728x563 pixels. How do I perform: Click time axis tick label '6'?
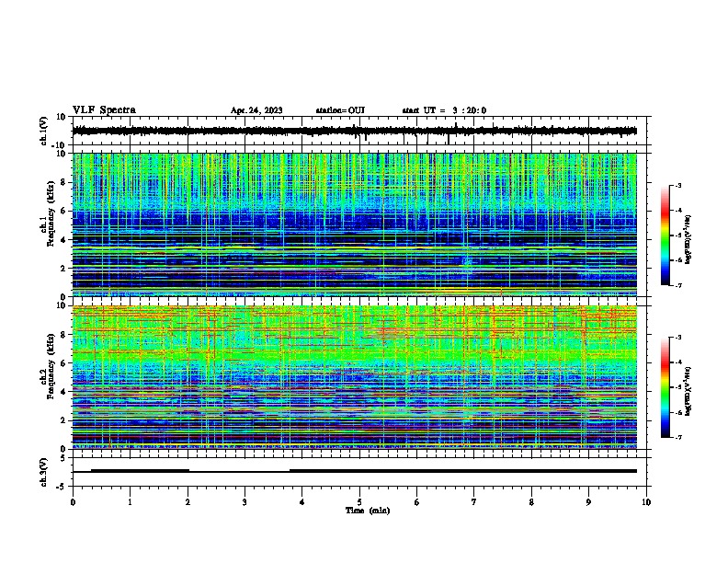pyautogui.click(x=417, y=502)
